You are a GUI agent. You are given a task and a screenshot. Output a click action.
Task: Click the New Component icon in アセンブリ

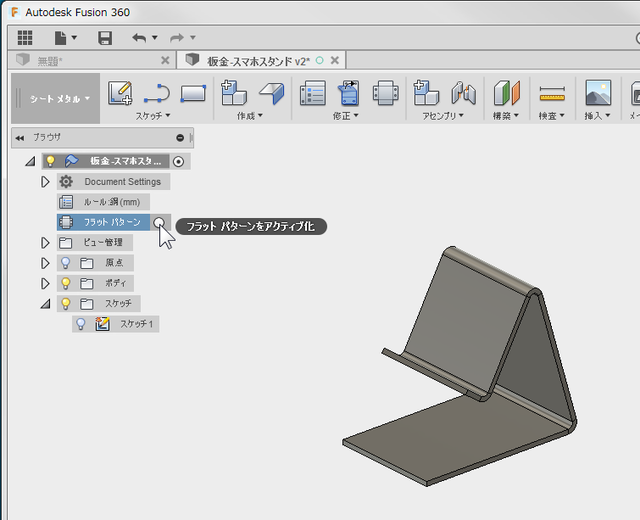point(426,93)
